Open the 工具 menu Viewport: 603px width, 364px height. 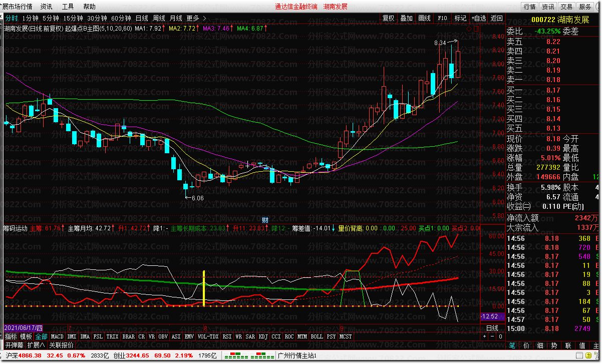[x=68, y=7]
